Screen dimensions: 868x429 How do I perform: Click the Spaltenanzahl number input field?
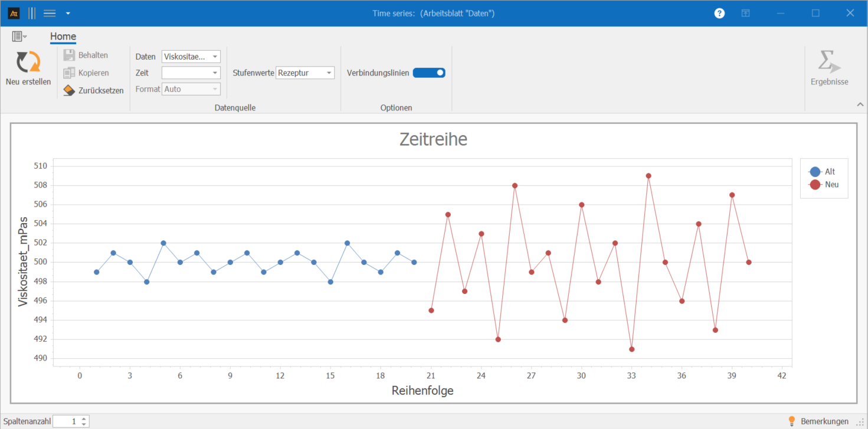pos(66,421)
